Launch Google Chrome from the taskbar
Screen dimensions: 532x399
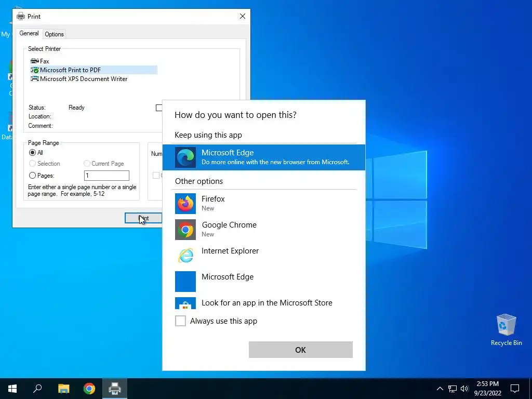tap(89, 389)
